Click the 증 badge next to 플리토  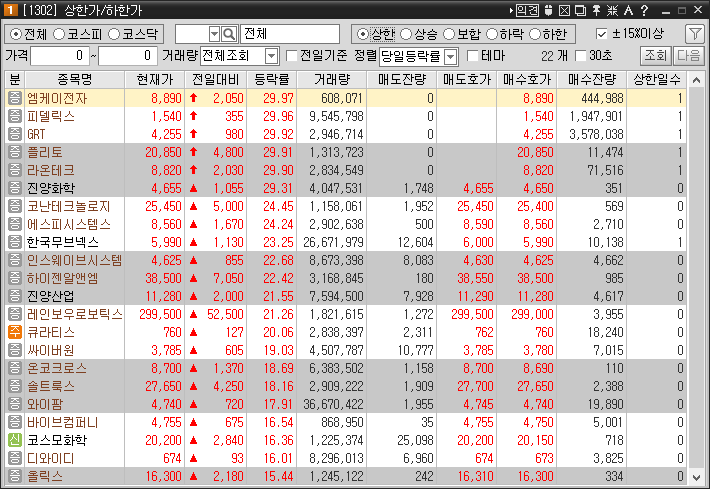[14, 152]
